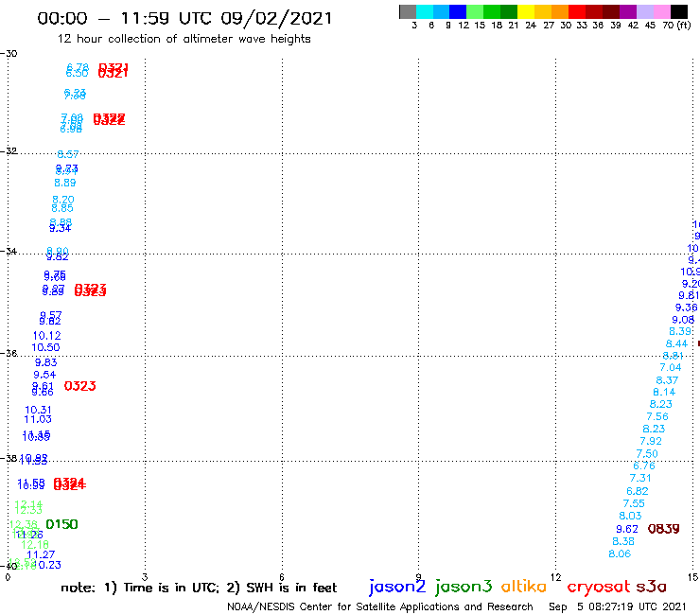
Task: Select the wave height '8.06'
Action: [x=620, y=553]
